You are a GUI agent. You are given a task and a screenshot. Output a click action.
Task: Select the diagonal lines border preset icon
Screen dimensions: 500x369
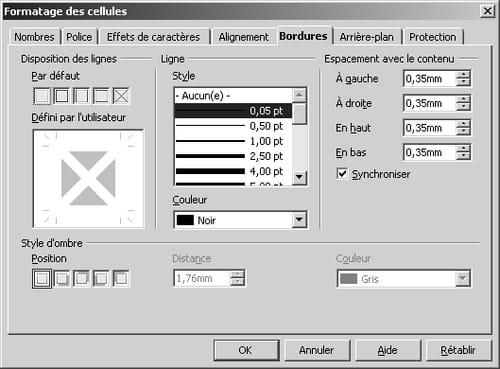(x=121, y=96)
